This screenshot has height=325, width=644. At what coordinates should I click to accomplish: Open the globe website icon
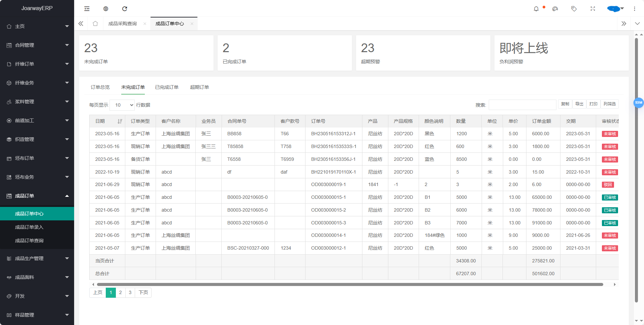pyautogui.click(x=106, y=9)
